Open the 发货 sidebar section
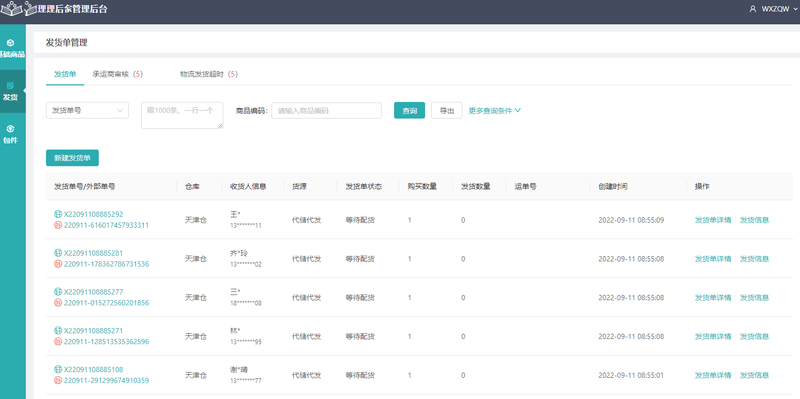Viewport: 800px width, 399px height. pos(12,91)
